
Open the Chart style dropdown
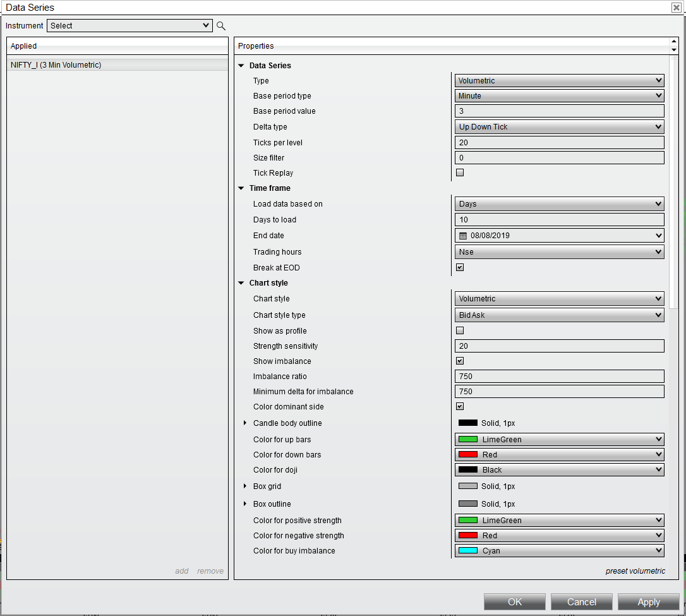coord(559,299)
